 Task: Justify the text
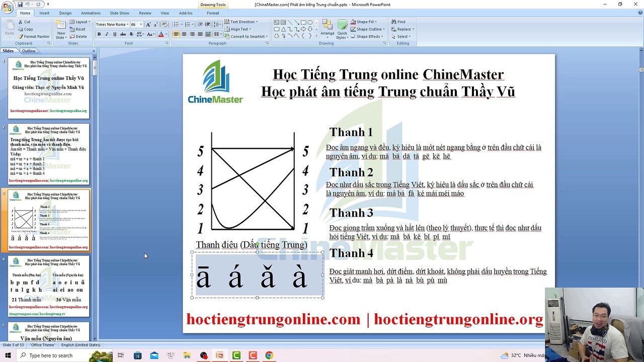point(200,34)
